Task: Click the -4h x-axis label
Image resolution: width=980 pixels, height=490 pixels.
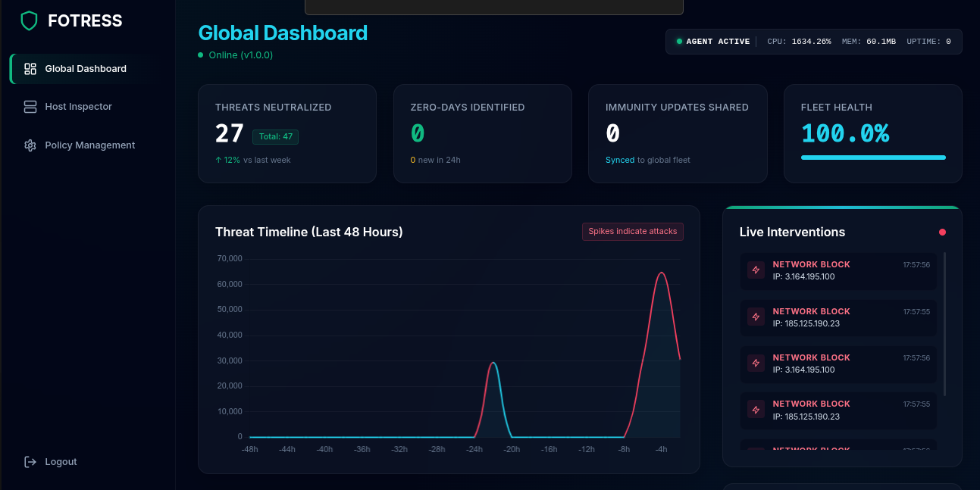Action: pyautogui.click(x=661, y=450)
